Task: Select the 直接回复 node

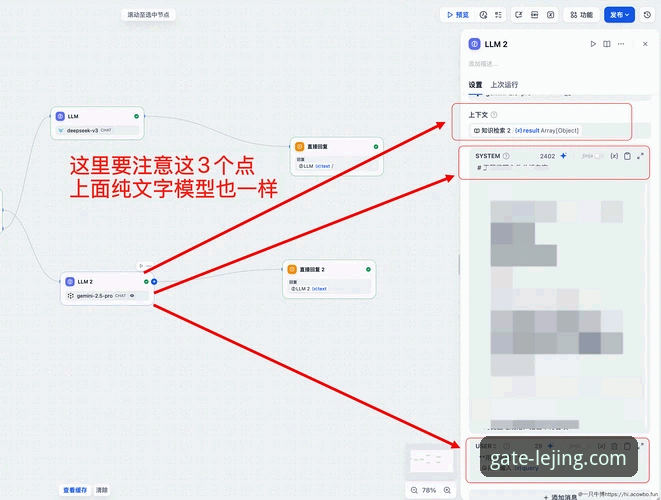Action: point(337,156)
